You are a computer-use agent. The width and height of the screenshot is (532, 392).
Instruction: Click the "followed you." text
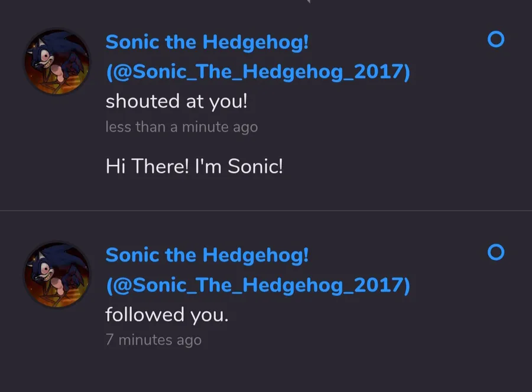coord(167,315)
